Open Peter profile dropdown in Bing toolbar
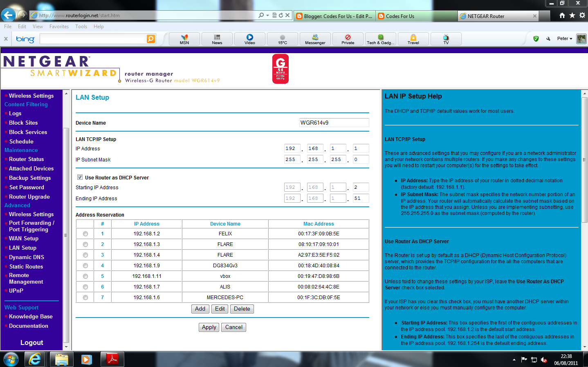 click(x=565, y=39)
